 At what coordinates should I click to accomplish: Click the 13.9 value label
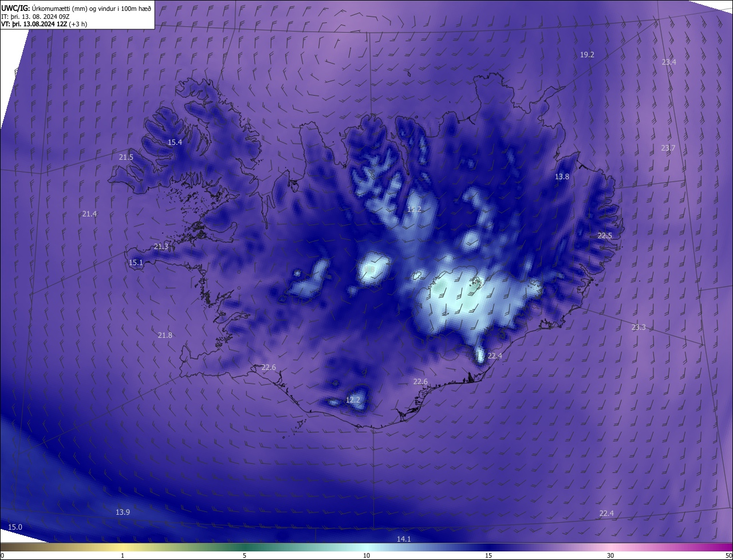(123, 512)
